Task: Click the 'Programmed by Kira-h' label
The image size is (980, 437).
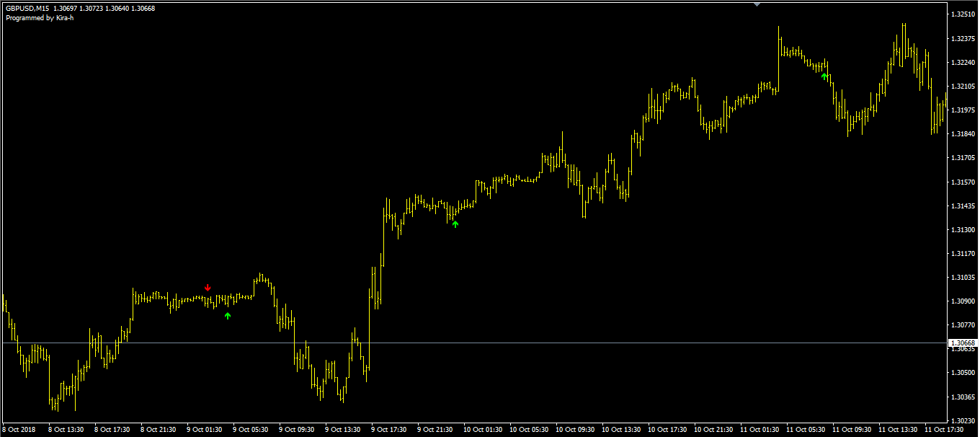Action: 40,18
